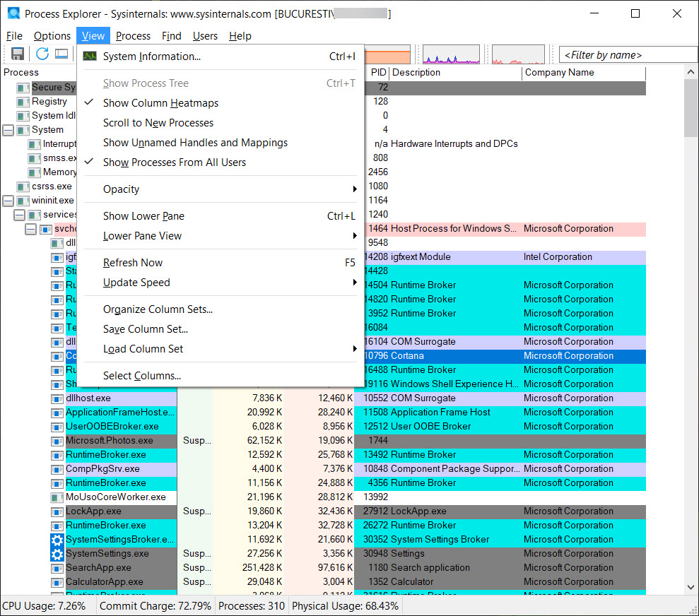Viewport: 699px width, 616px height.
Task: Click the Registry process icon
Action: (x=23, y=102)
